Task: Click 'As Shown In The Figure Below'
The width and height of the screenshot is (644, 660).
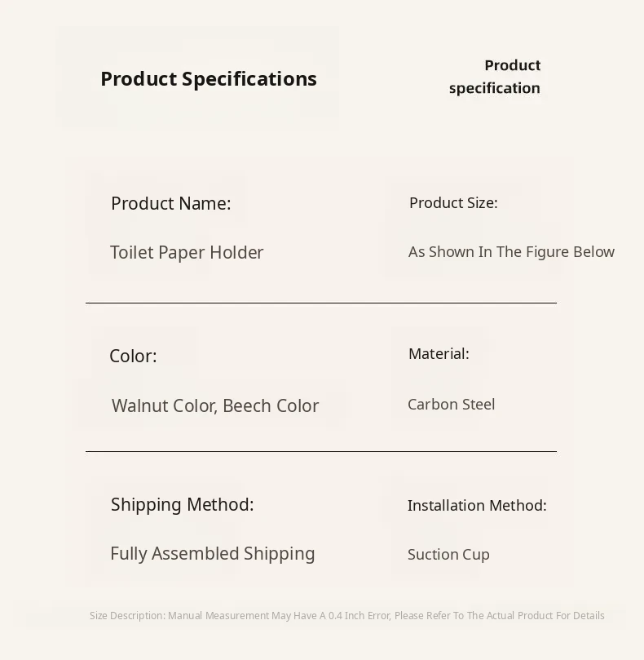Action: (511, 252)
